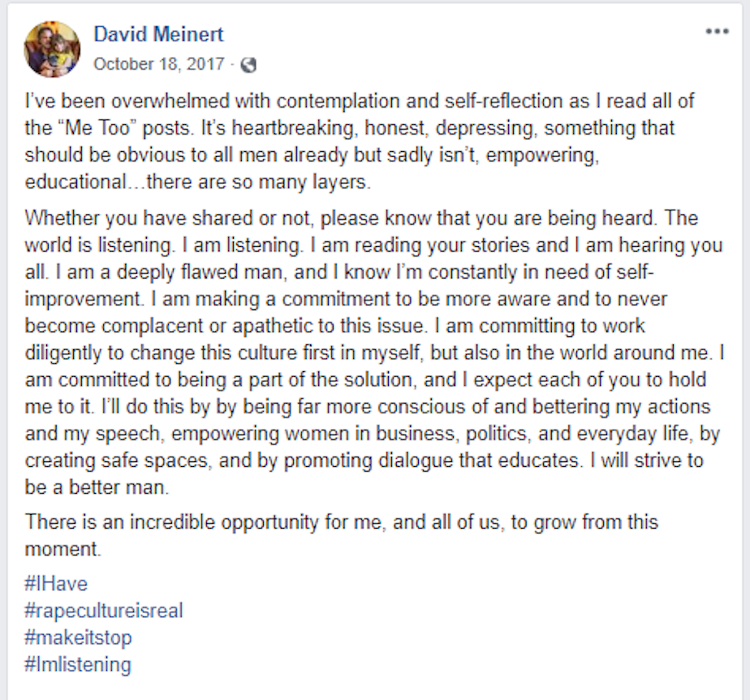Open the #rapecultureisreal hashtag
This screenshot has width=750, height=700.
click(x=104, y=611)
